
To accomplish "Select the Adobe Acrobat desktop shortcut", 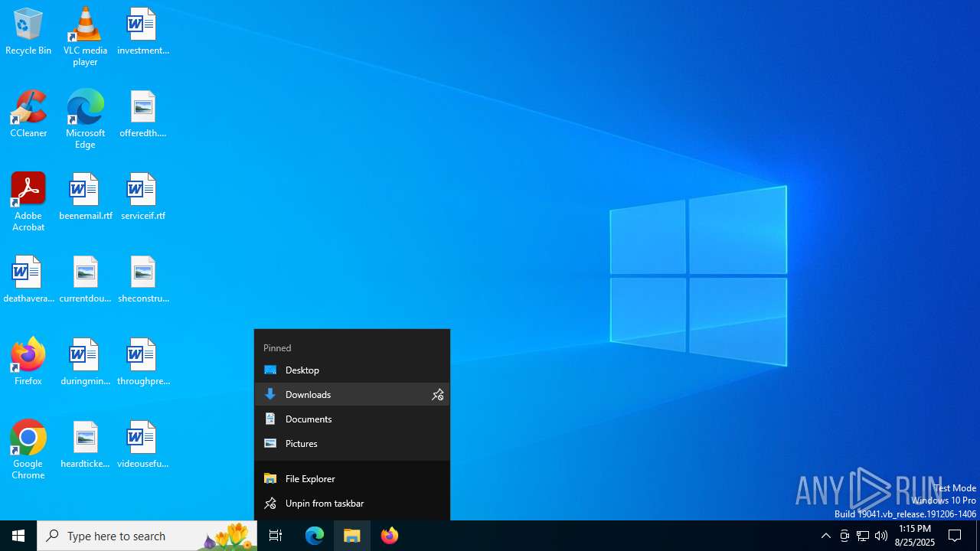I will tap(28, 202).
